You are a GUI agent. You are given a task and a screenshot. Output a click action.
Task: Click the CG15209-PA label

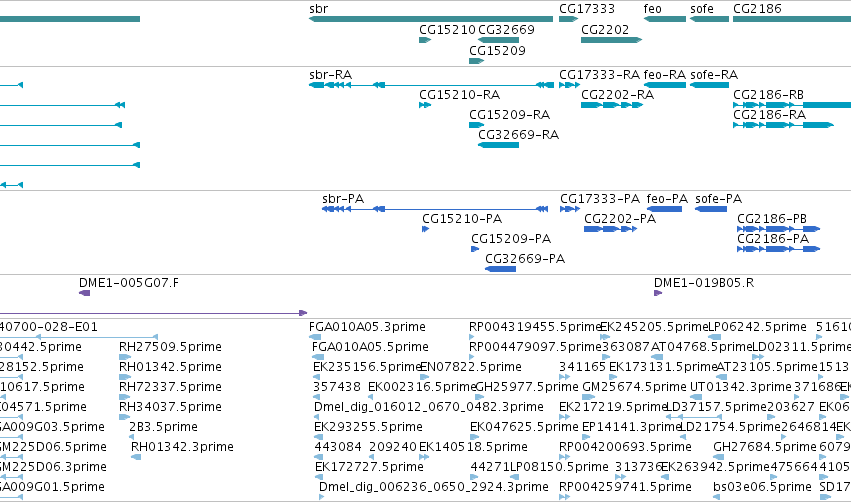pyautogui.click(x=511, y=239)
